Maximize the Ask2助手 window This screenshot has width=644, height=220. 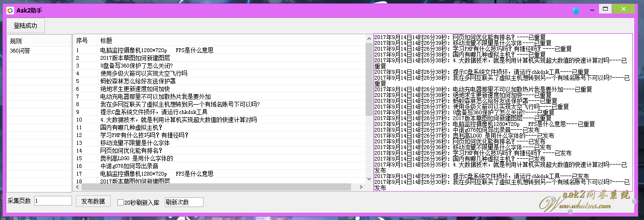pyautogui.click(x=604, y=9)
